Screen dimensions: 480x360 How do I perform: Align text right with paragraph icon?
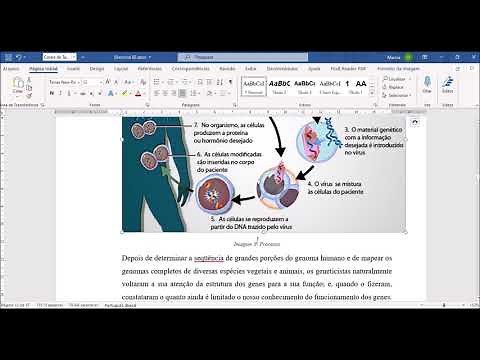pos(174,93)
